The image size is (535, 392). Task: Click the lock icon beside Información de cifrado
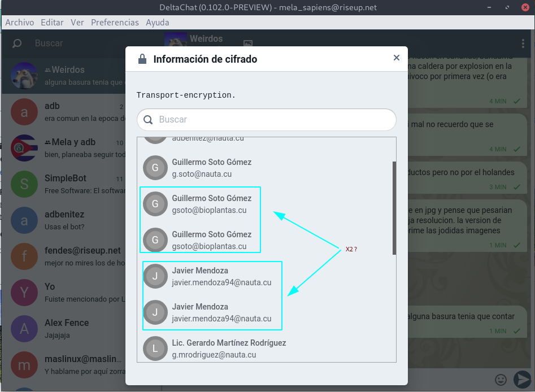tap(142, 59)
